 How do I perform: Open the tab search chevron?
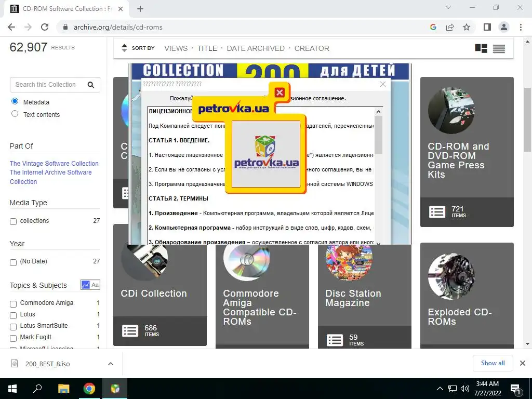pos(448,7)
